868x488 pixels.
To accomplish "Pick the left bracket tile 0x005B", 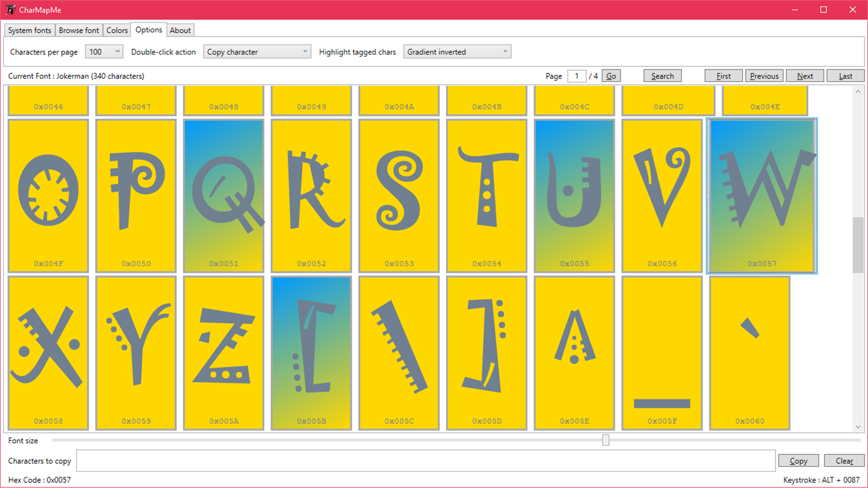I will (x=311, y=353).
